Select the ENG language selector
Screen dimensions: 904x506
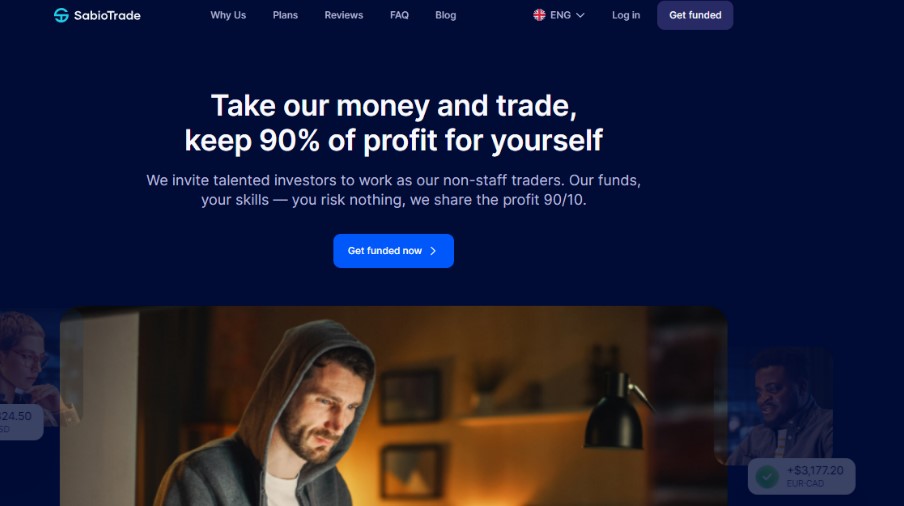(x=559, y=15)
